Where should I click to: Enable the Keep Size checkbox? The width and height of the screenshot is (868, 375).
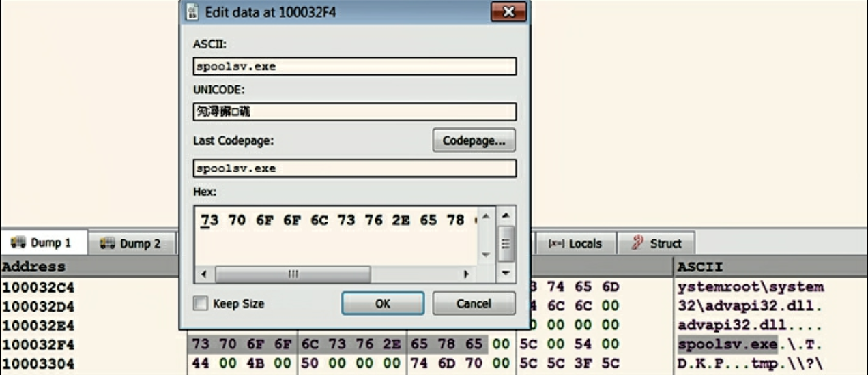pyautogui.click(x=201, y=303)
